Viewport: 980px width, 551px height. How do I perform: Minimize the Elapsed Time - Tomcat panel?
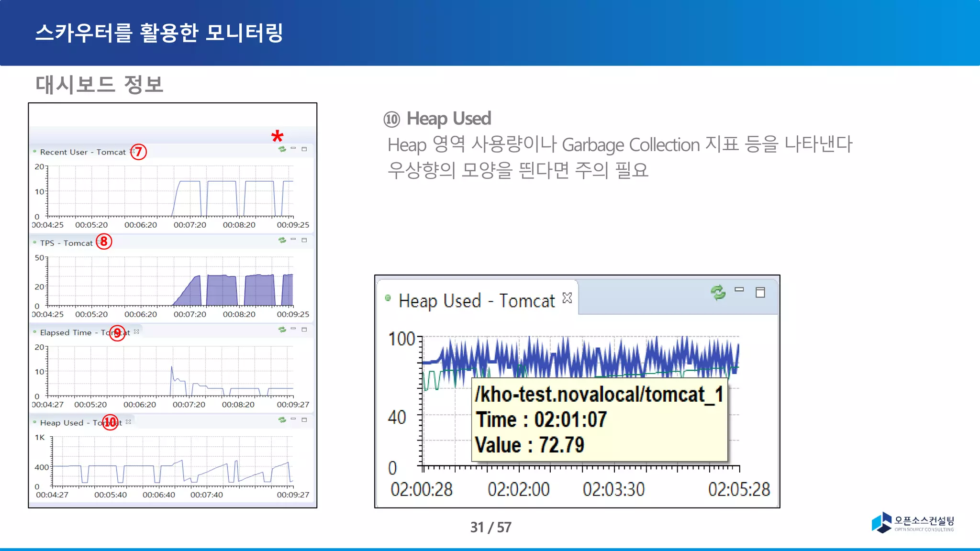(x=293, y=328)
